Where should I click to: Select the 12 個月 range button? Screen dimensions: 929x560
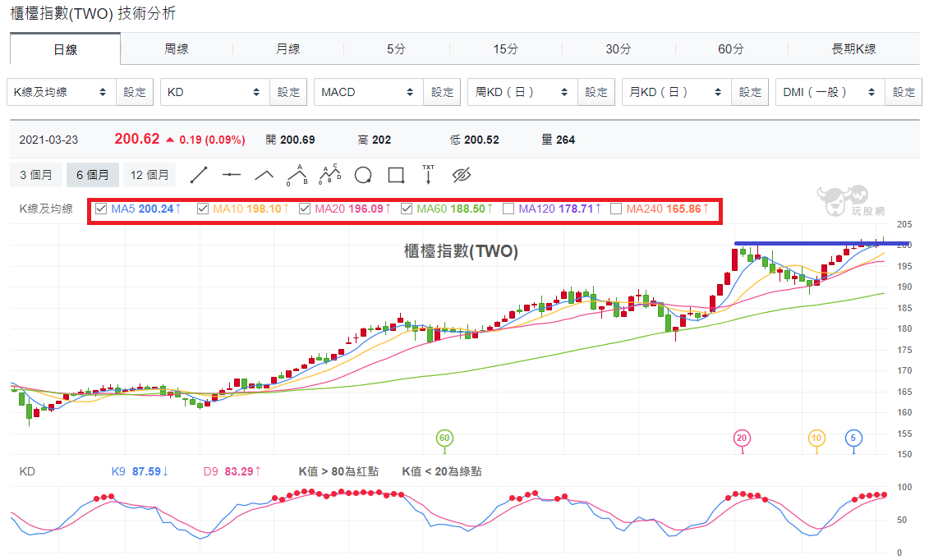(149, 175)
